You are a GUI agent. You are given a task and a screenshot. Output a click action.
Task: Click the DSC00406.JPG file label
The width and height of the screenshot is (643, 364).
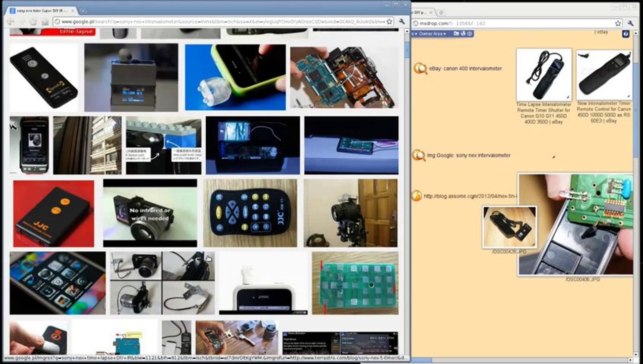click(x=583, y=279)
